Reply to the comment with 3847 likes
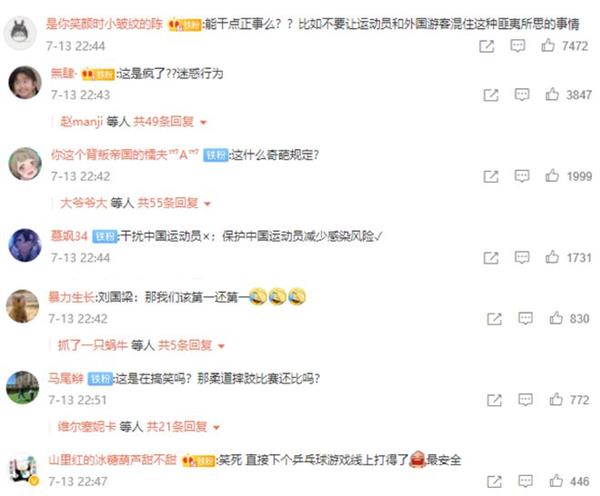This screenshot has width=600, height=496. (522, 94)
